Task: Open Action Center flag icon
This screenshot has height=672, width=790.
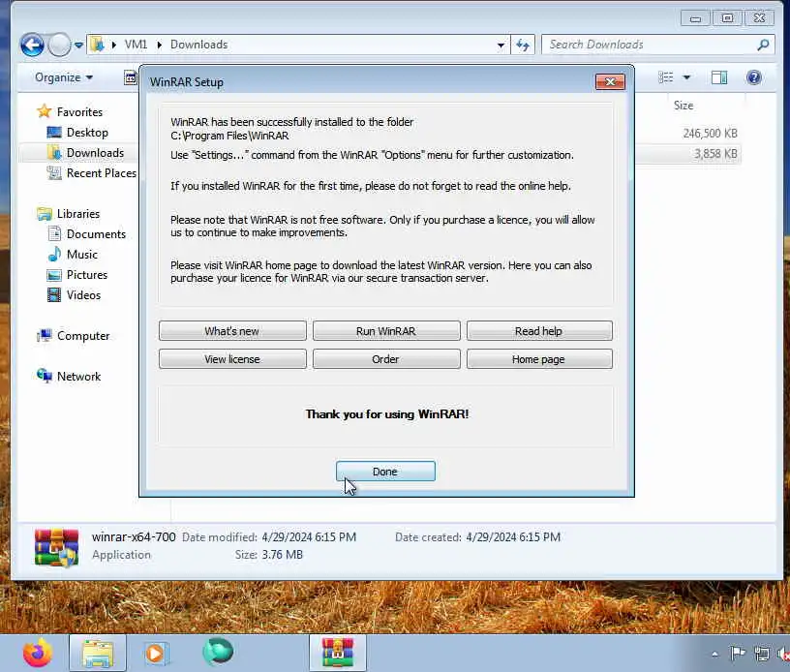Action: pos(738,654)
